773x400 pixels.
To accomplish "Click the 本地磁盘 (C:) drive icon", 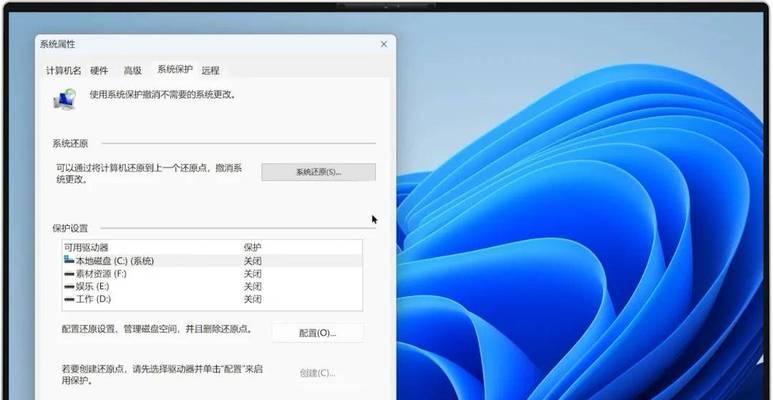I will [69, 260].
